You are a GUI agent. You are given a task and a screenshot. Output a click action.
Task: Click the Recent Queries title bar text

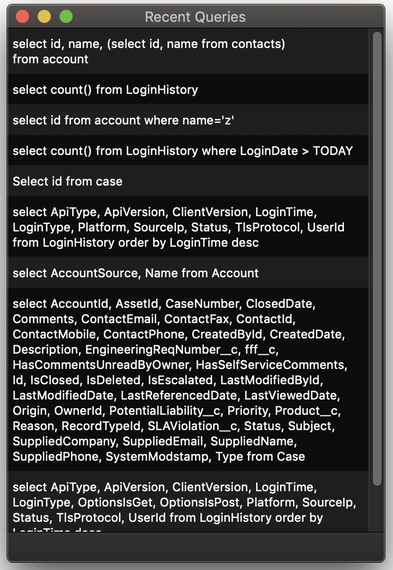pos(195,17)
